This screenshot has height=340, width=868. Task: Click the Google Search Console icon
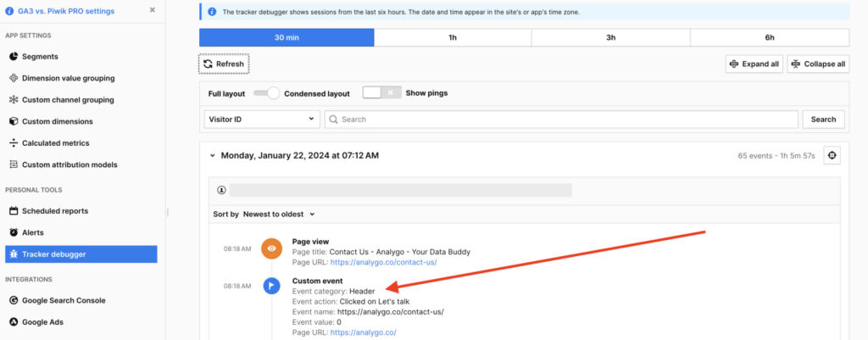tap(14, 300)
